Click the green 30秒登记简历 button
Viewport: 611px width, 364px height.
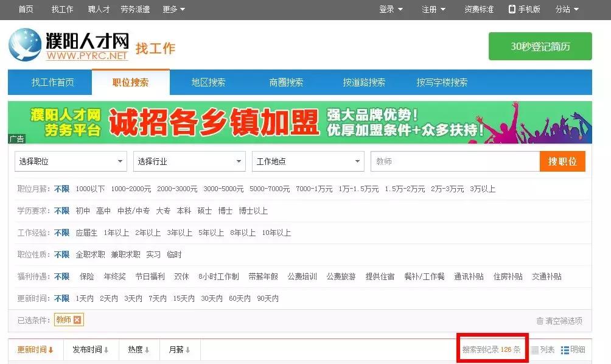(540, 46)
